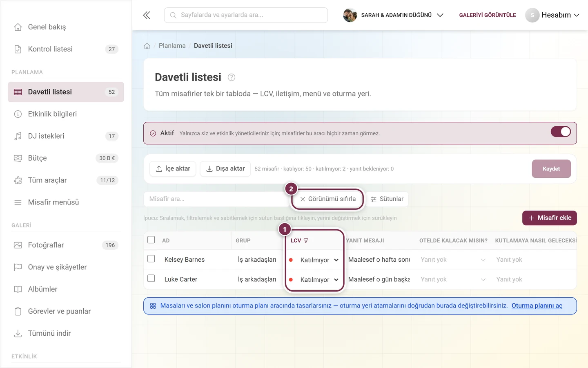Screen dimensions: 588x368
Task: Click Dışa aktar button
Action: (225, 169)
